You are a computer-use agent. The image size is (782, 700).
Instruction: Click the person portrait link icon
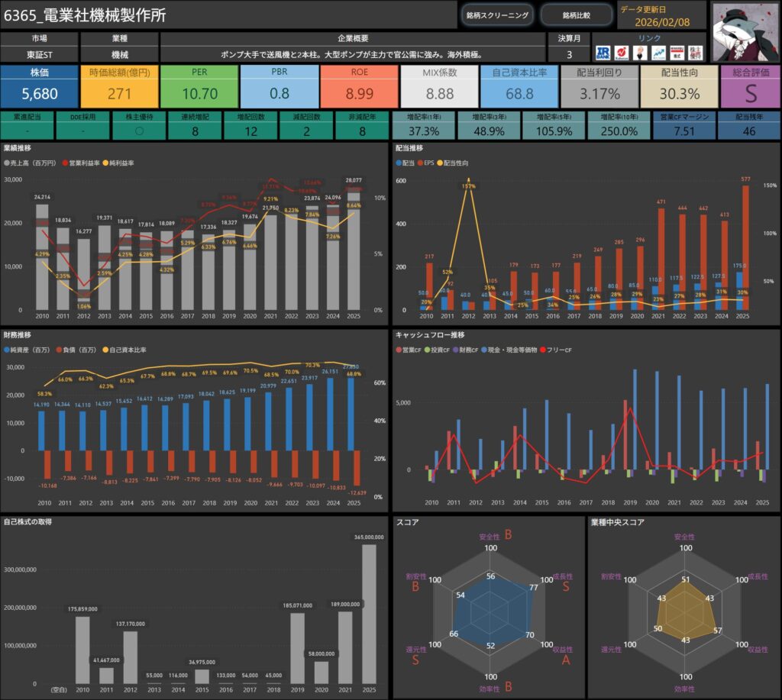tap(639, 53)
